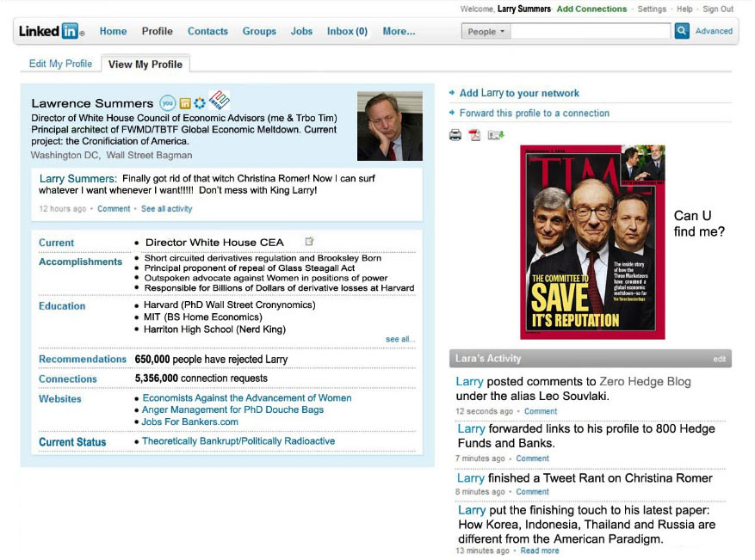Click 'Harvard (PhD Wall Street Cronynomics)' entry
This screenshot has height=560, width=755.
(229, 305)
